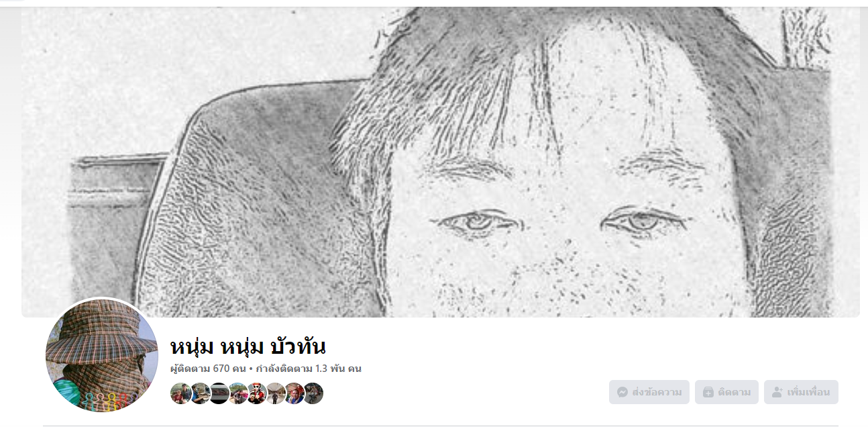Open friend avatar of person in blue shirt
868x431 pixels.
point(200,393)
